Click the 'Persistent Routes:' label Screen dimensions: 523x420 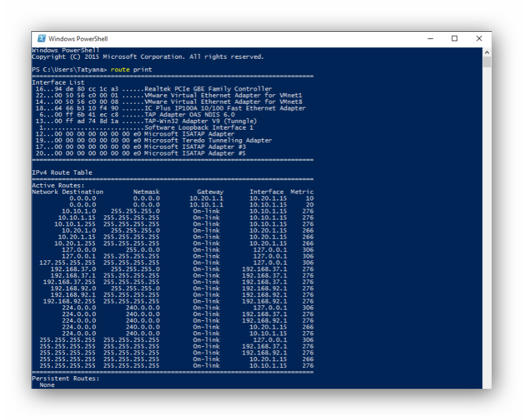click(65, 379)
